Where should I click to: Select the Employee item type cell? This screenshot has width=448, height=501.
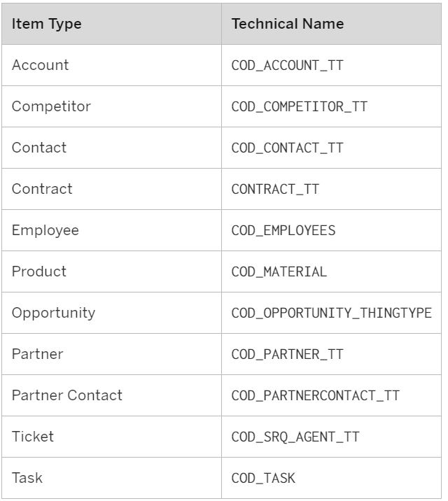tap(45, 230)
